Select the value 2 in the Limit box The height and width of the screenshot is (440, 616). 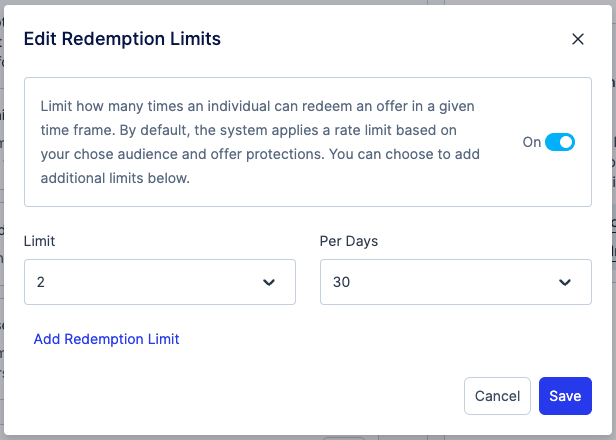(x=41, y=282)
